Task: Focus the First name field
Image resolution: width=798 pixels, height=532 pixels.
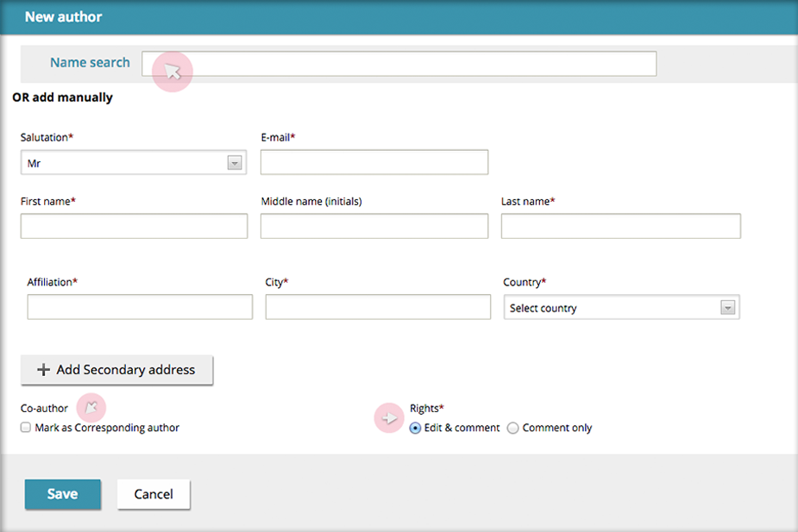Action: coord(134,226)
